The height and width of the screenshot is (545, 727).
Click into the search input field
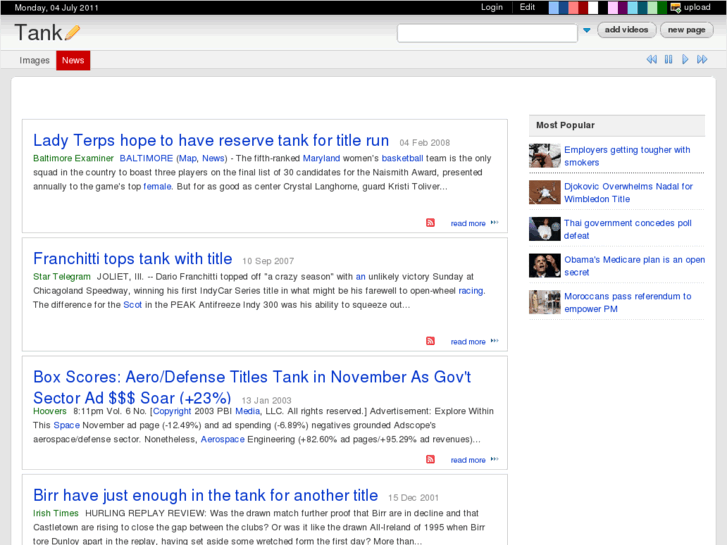(x=486, y=33)
